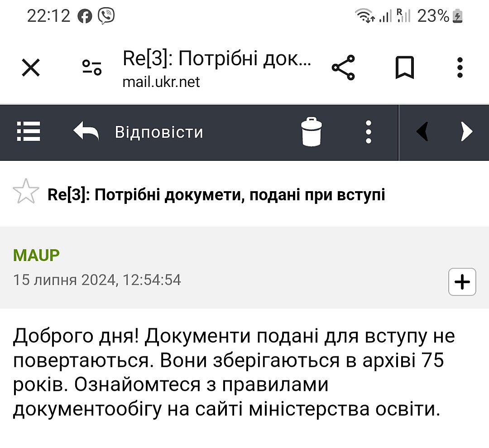This screenshot has height=448, width=489.
Task: Bookmark this page
Action: pyautogui.click(x=404, y=68)
